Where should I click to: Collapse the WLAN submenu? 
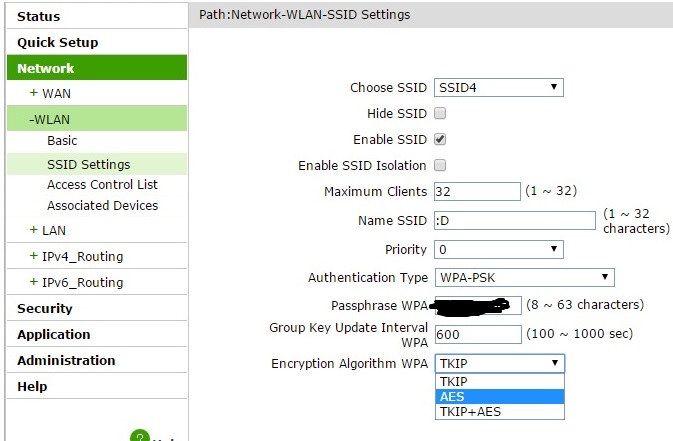(97, 118)
